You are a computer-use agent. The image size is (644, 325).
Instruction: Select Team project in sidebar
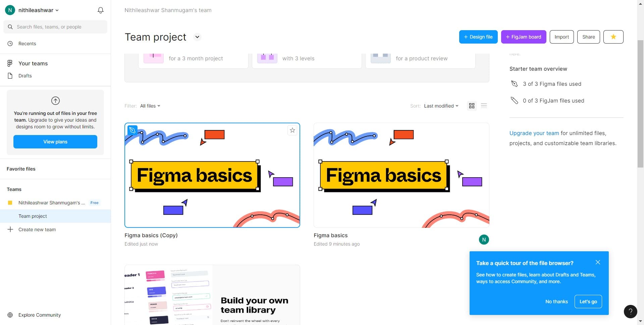[x=33, y=216]
